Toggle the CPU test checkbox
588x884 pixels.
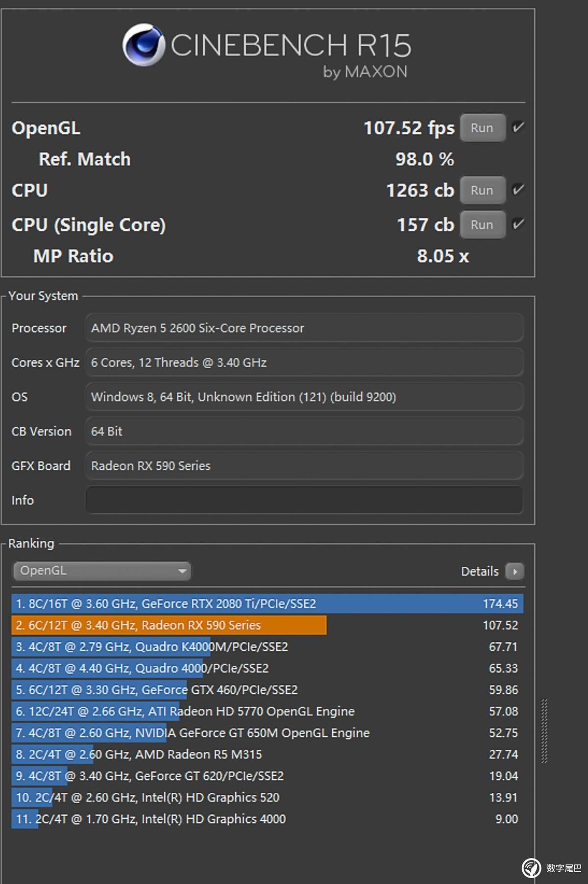518,190
